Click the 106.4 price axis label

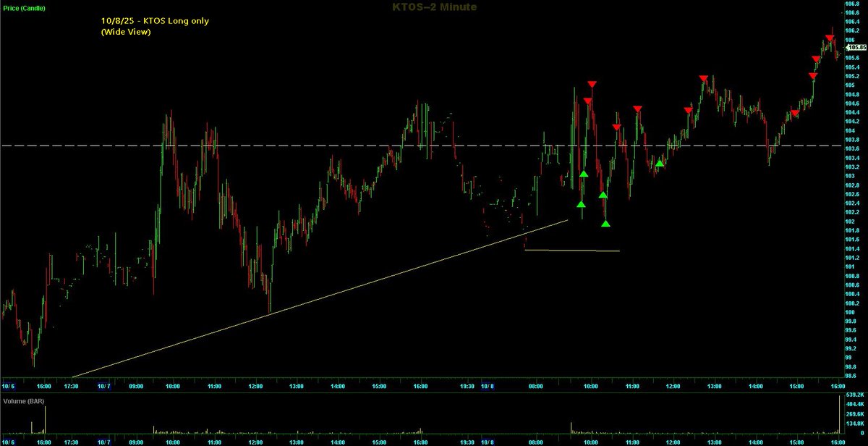[854, 22]
